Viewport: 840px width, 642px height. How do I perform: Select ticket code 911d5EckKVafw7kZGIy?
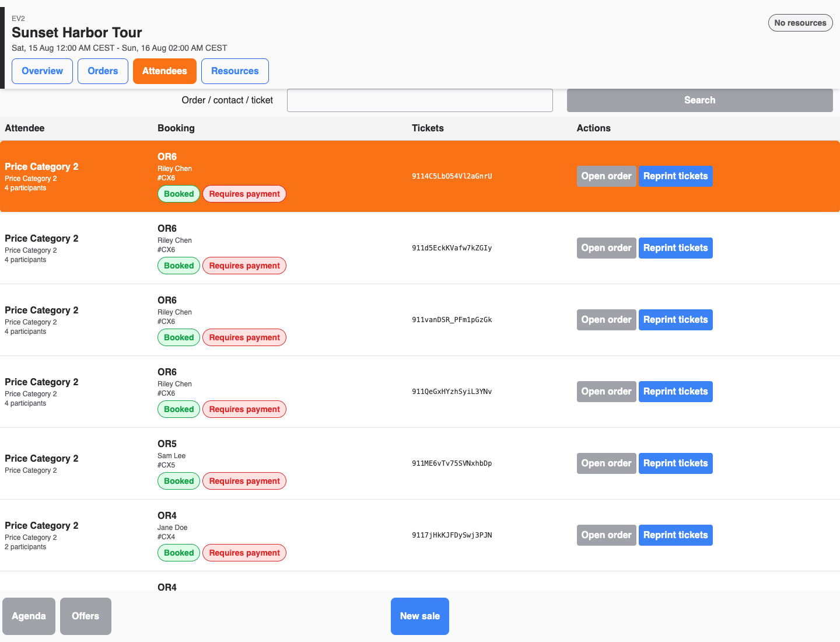point(452,248)
